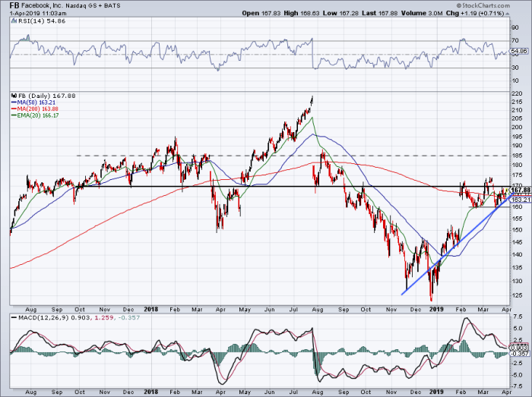The height and width of the screenshot is (397, 532).
Task: Click the 0.903 MACD tag on right axis
Action: tap(519, 348)
